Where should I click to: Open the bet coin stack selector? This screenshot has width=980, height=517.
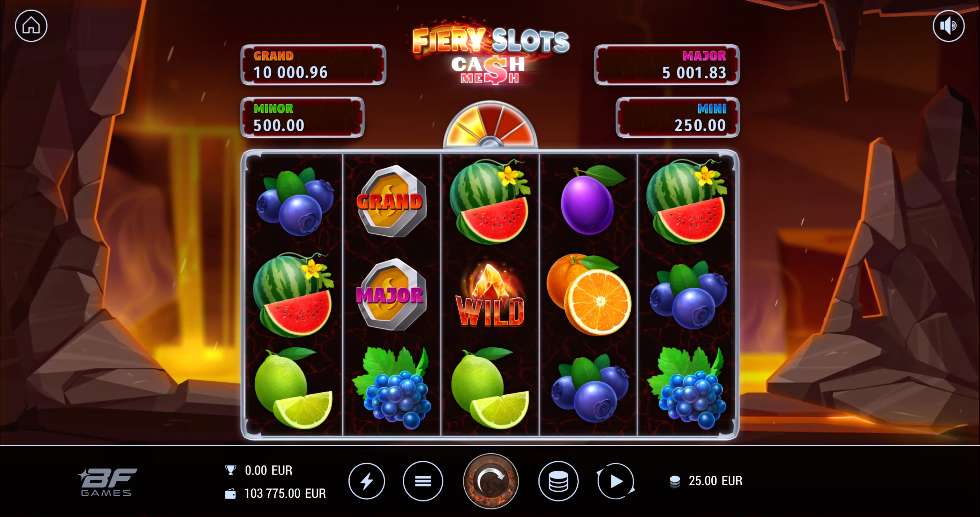(558, 481)
